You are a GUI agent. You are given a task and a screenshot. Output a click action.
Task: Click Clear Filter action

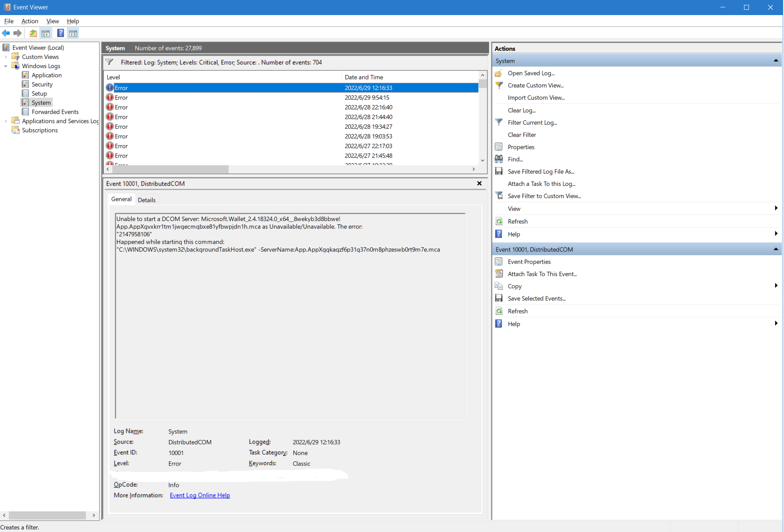(522, 135)
